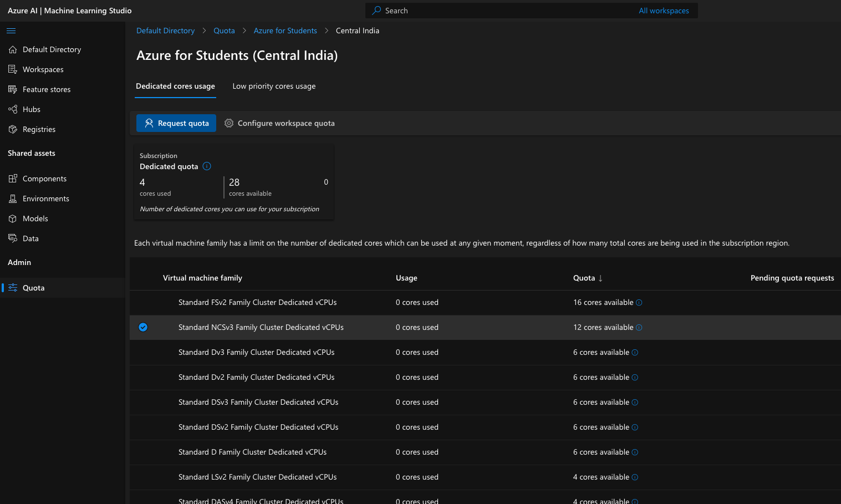Sort by Pending quota requests column header
The height and width of the screenshot is (504, 841).
[x=792, y=278]
